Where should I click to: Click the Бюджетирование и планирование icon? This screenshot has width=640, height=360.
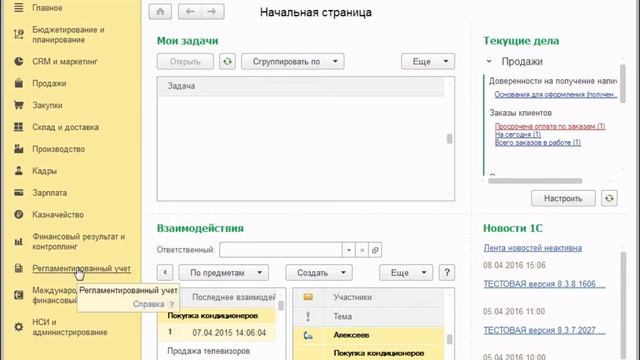point(19,35)
